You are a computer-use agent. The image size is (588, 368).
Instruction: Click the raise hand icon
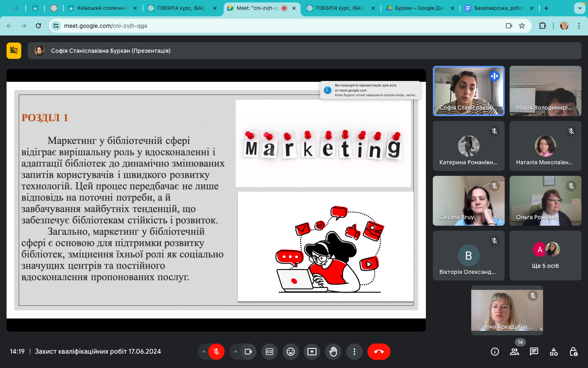[333, 352]
